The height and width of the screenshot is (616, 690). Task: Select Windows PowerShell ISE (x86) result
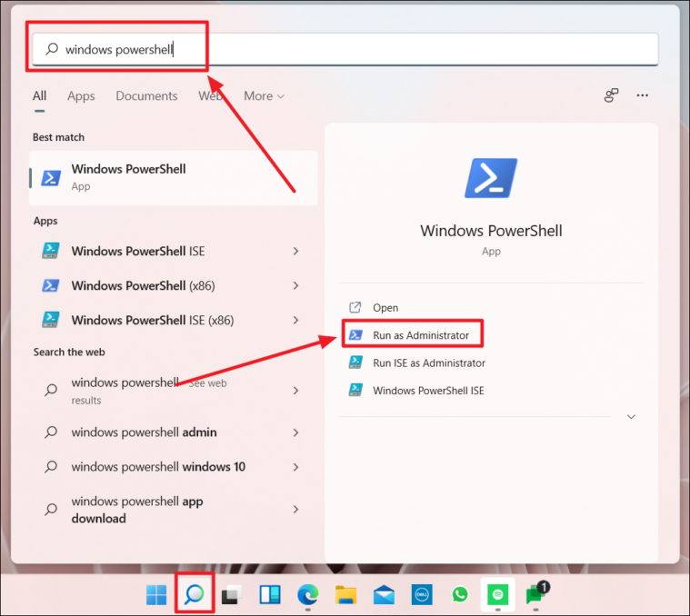[152, 320]
